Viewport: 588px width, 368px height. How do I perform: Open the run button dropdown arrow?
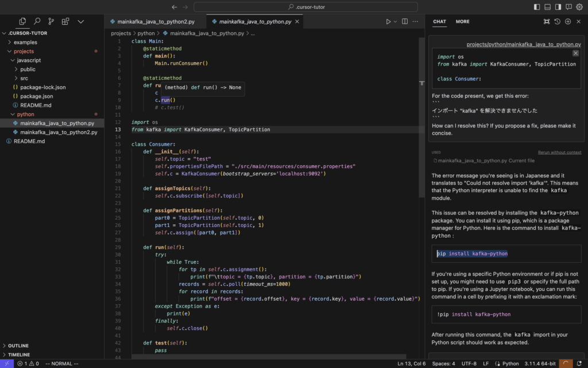396,21
